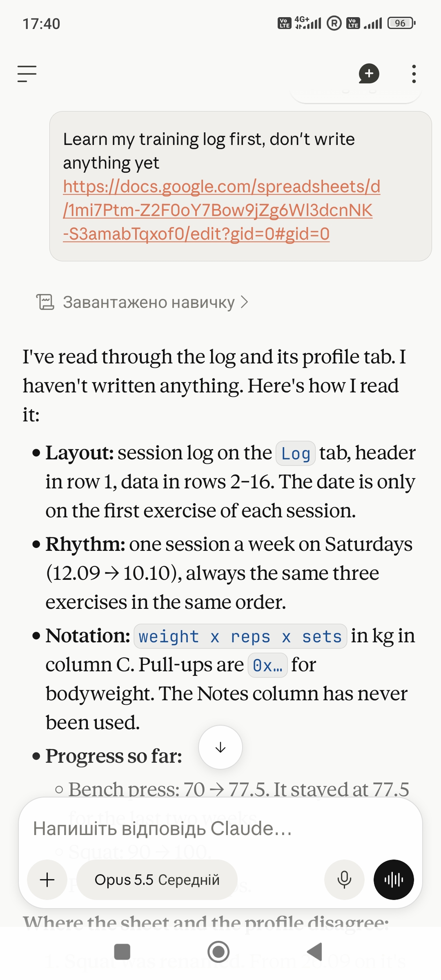Open the Opus 5.5 Середній model selector
Image resolution: width=441 pixels, height=980 pixels.
157,880
